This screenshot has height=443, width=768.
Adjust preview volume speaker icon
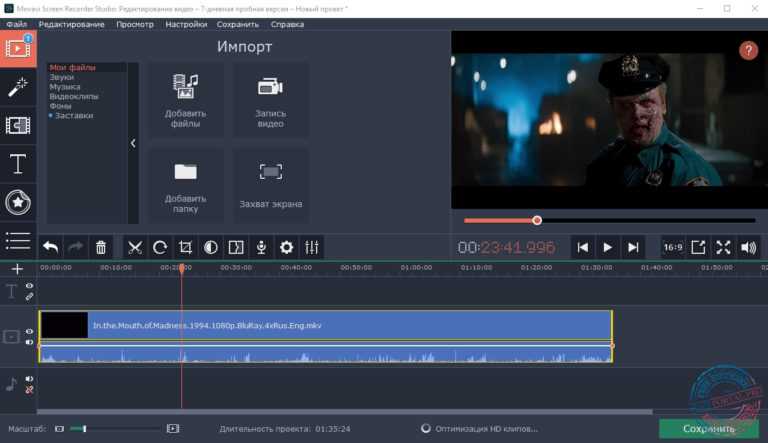[x=749, y=247]
